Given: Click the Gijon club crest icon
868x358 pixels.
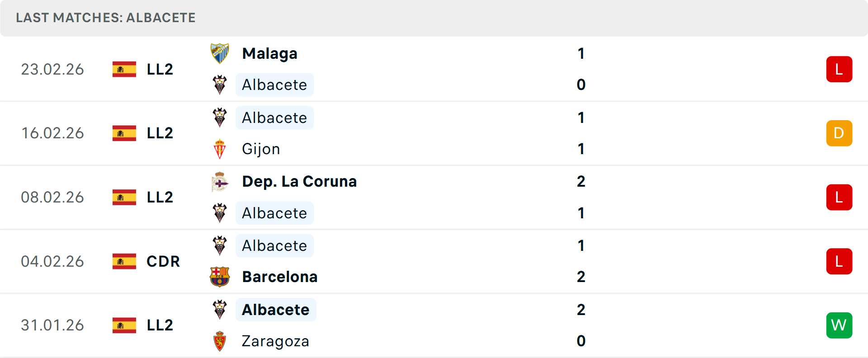Looking at the screenshot, I should 220,149.
